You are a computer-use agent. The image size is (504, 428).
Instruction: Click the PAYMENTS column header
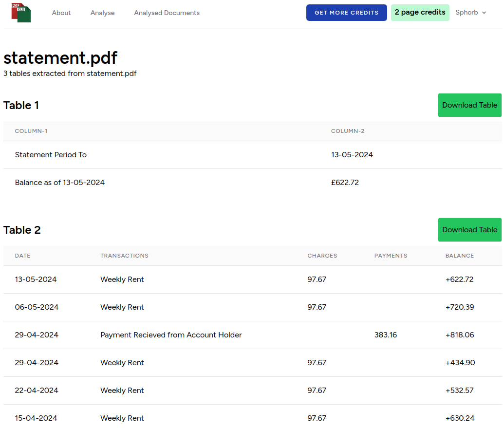coord(390,256)
